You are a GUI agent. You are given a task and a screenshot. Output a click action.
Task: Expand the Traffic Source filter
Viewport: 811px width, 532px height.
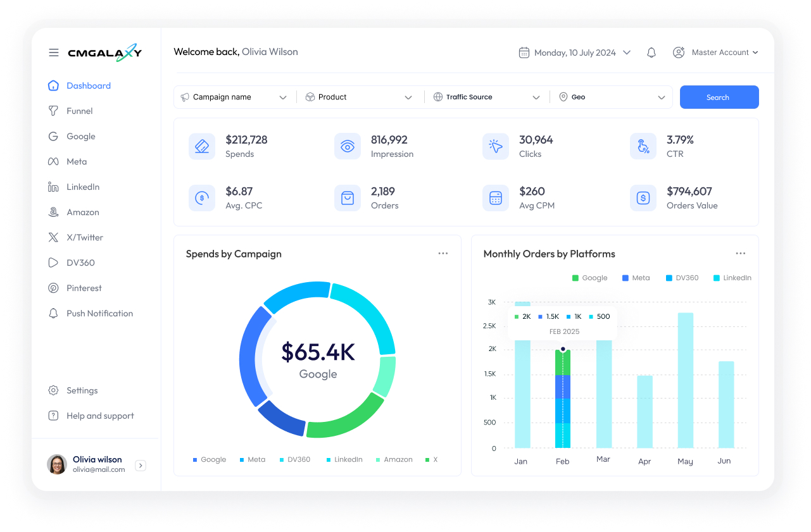tap(486, 97)
